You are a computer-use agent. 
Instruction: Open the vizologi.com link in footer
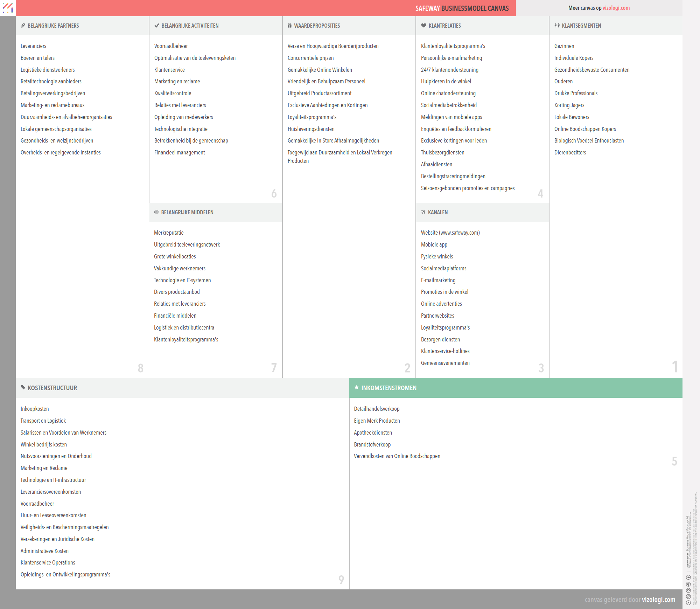658,600
